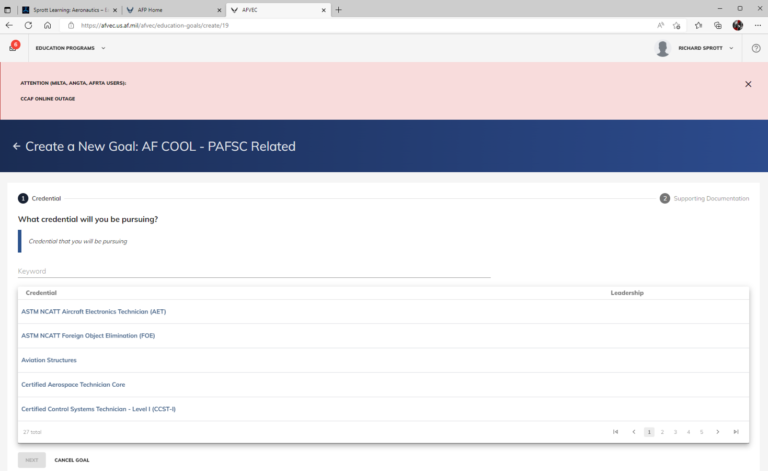Dismiss the CCAF online outage alert
Viewport: 768px width, 471px height.
[x=748, y=84]
